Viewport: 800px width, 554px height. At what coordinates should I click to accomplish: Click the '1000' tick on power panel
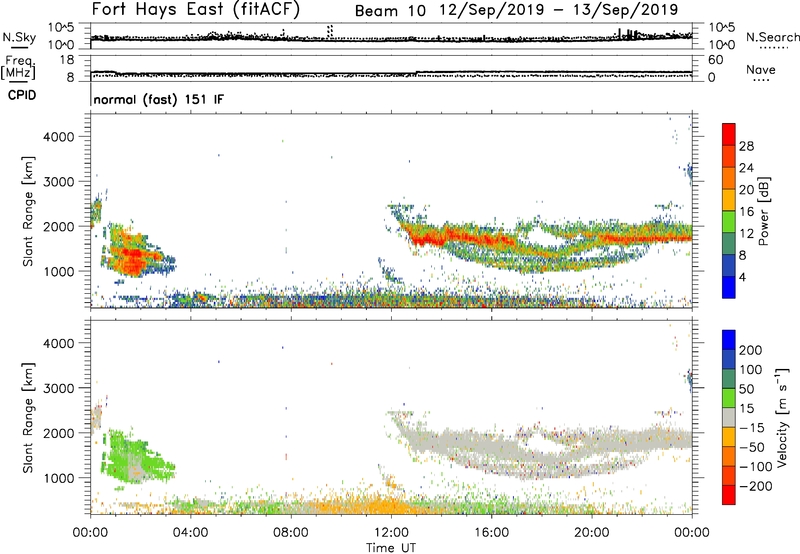pyautogui.click(x=58, y=271)
